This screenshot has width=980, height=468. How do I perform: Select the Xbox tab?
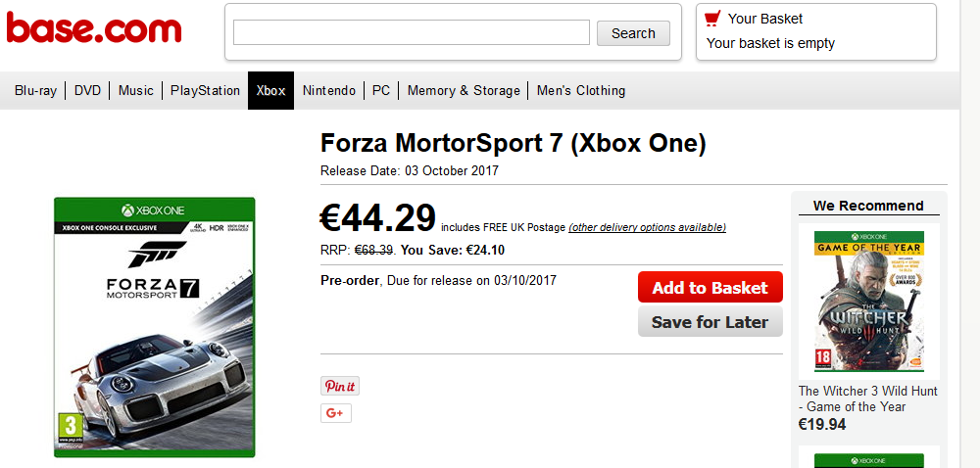pos(270,91)
